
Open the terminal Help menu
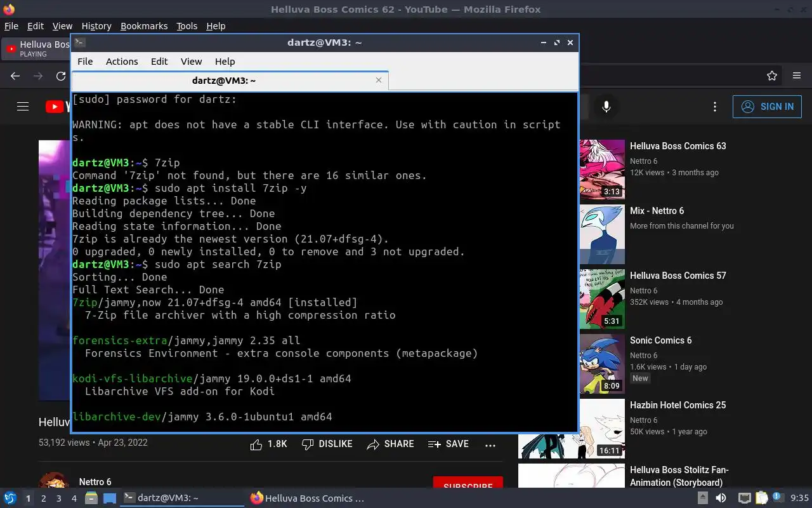[x=225, y=62]
